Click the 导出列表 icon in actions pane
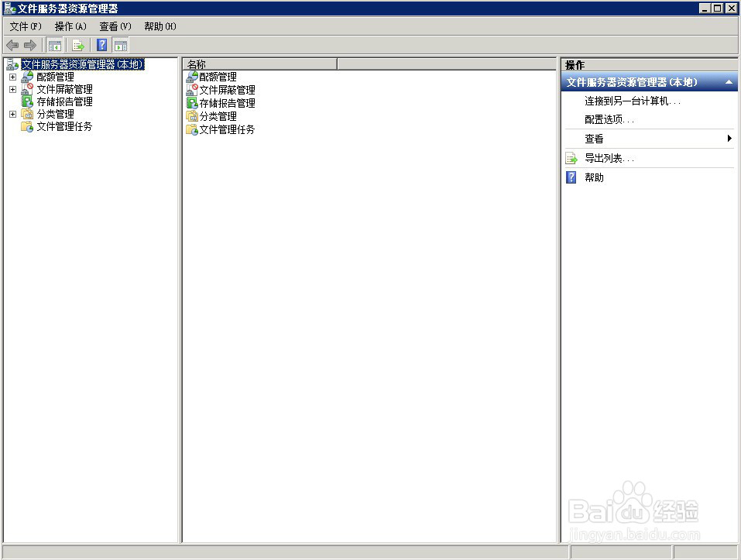The height and width of the screenshot is (560, 741). [x=571, y=158]
